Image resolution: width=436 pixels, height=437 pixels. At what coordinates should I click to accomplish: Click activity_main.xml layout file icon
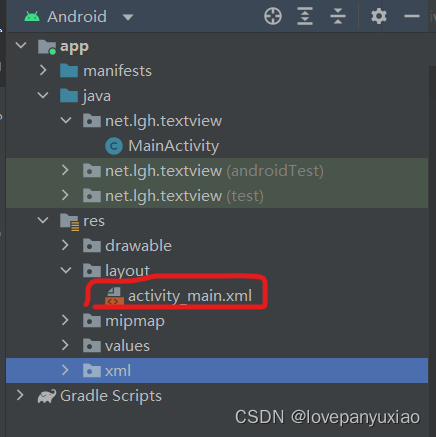click(114, 296)
